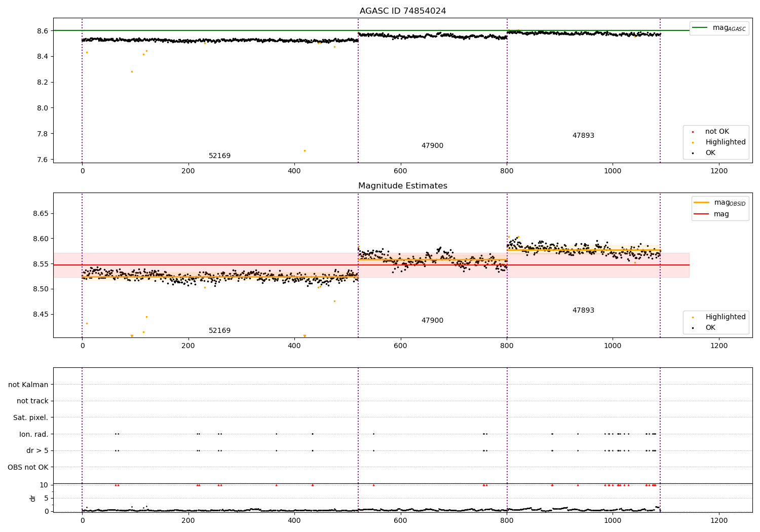
Task: Click the red 'mag' legend entry
Action: pos(711,214)
